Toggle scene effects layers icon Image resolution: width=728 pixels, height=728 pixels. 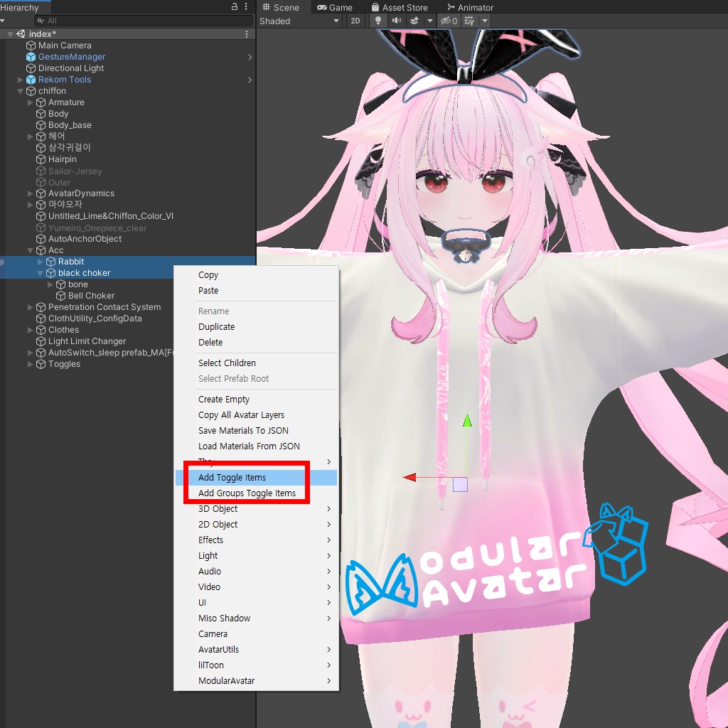(414, 21)
